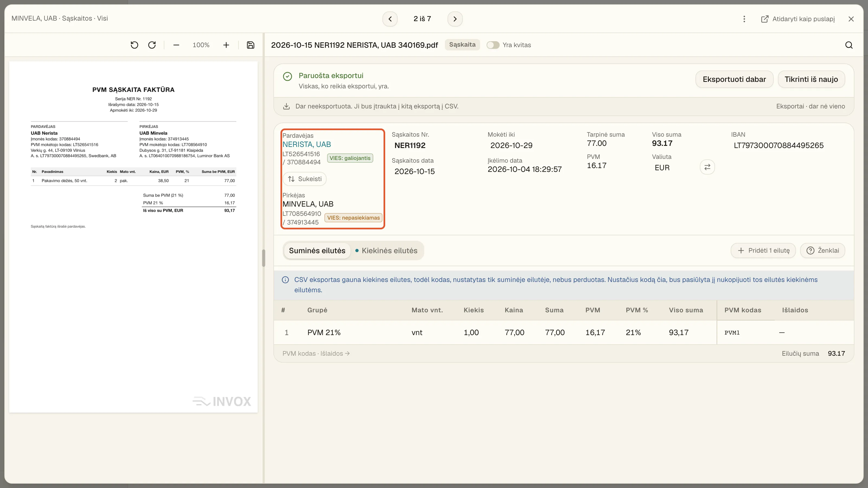Rotate document clockwise icon
The width and height of the screenshot is (868, 488).
tap(152, 45)
